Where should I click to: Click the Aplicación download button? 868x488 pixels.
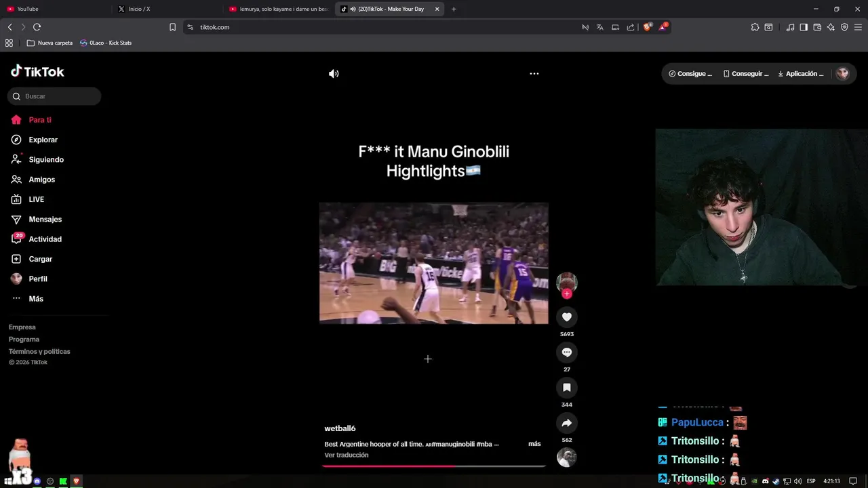801,74
